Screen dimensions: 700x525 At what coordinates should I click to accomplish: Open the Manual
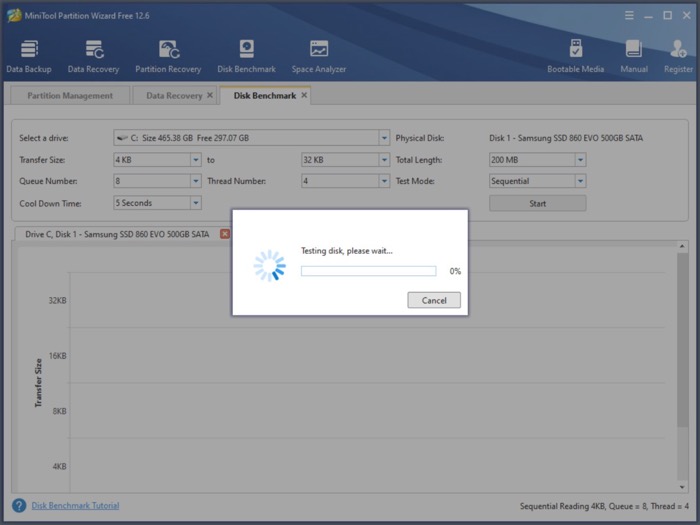click(x=634, y=56)
